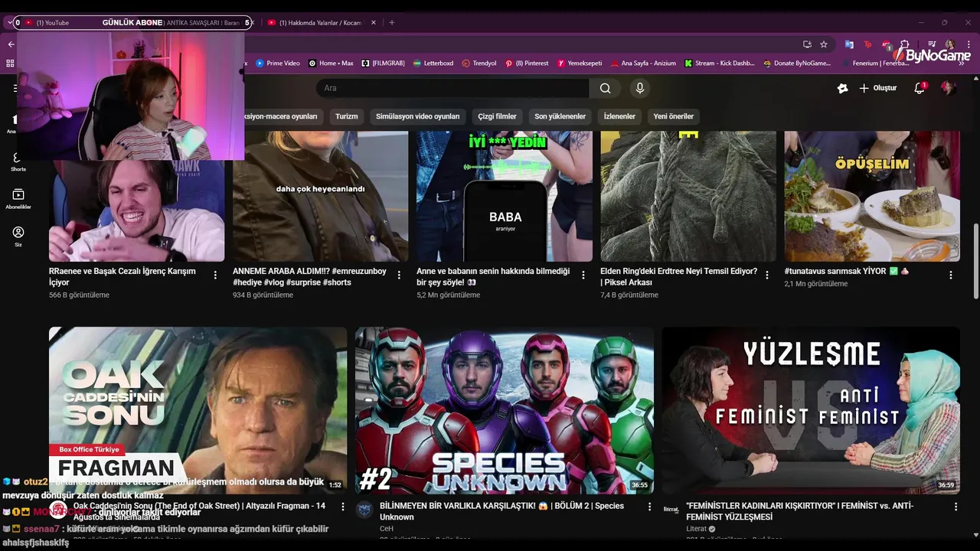Open options for Feminist Yüzleşmesi video
This screenshot has height=551, width=980.
pos(955,507)
